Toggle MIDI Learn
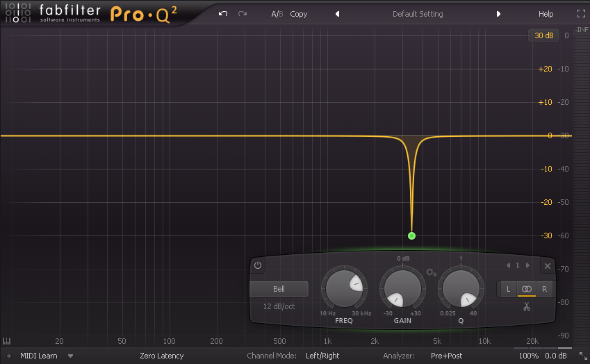This screenshot has width=590, height=364. coord(39,356)
